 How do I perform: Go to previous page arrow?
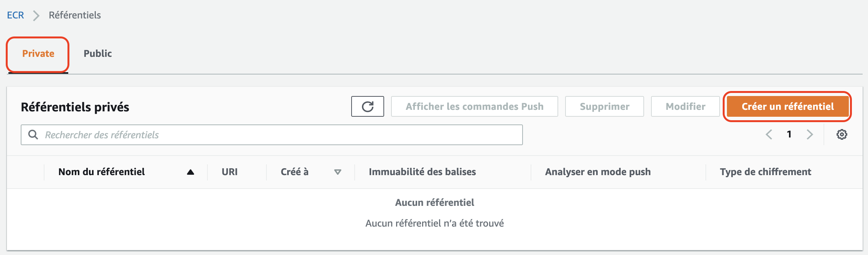(769, 134)
